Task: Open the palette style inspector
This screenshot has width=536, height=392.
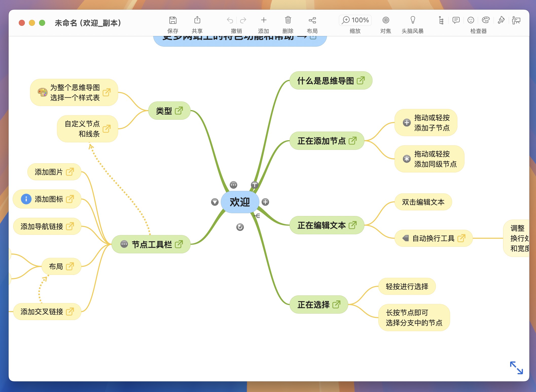Action: point(486,20)
